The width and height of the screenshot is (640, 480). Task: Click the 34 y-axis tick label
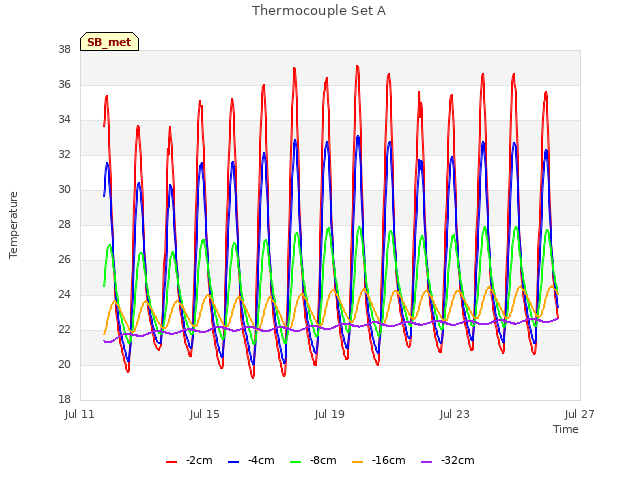[x=64, y=120]
